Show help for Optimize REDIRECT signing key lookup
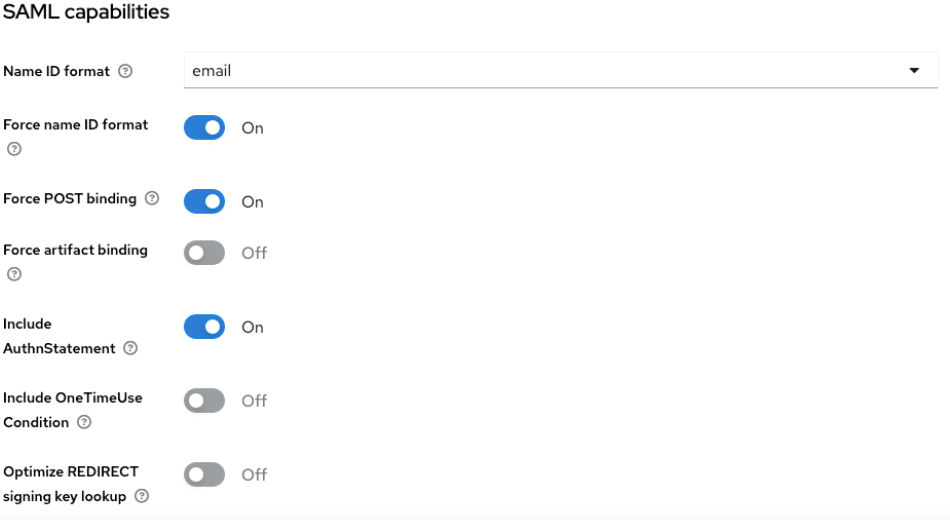Image resolution: width=950 pixels, height=520 pixels. click(142, 496)
